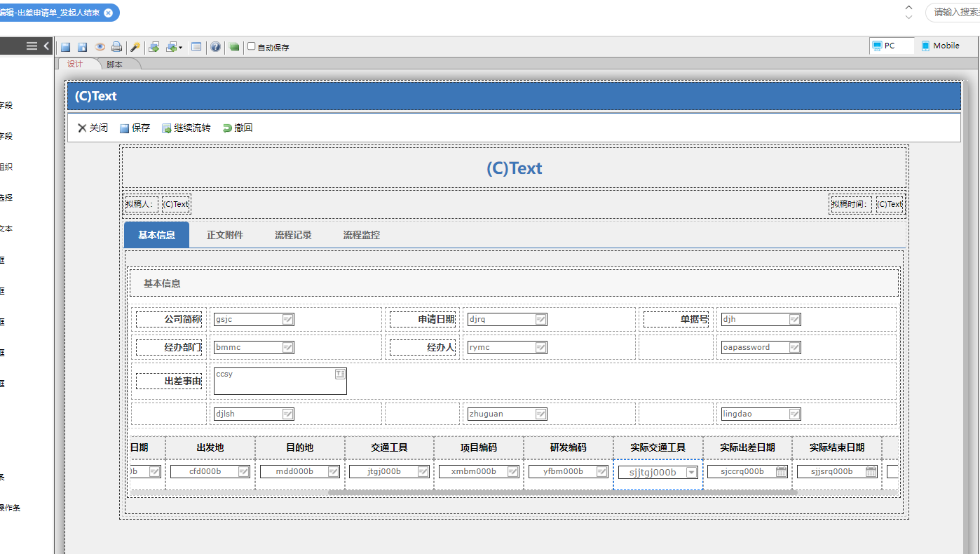
Task: Click the djlsh input field
Action: click(254, 414)
